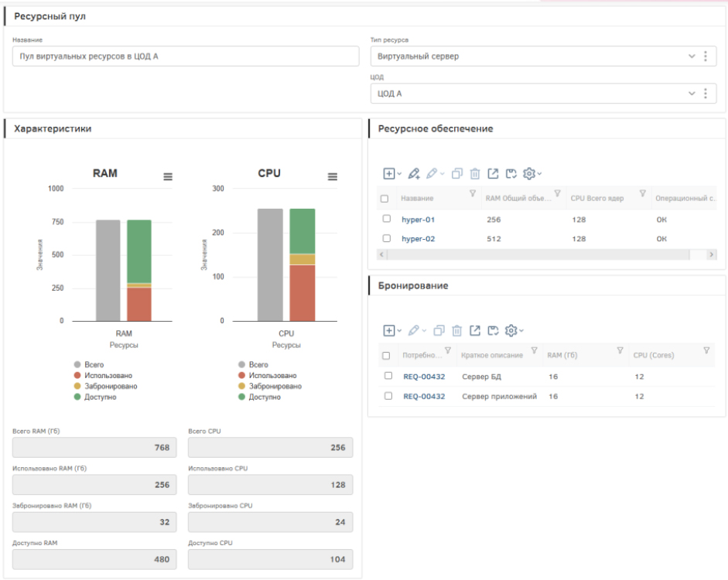Open the CPU chart hamburger menu
This screenshot has width=728, height=580.
tap(333, 177)
